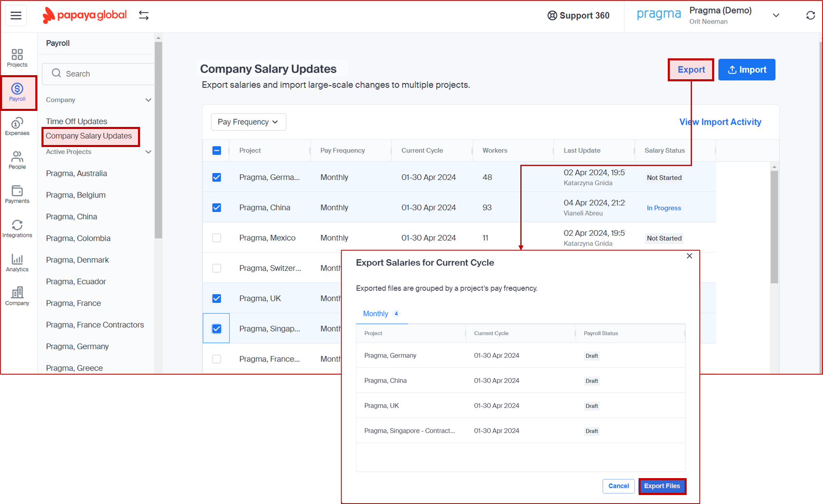Open the Payments section
Image resolution: width=823 pixels, height=504 pixels.
pos(17,194)
